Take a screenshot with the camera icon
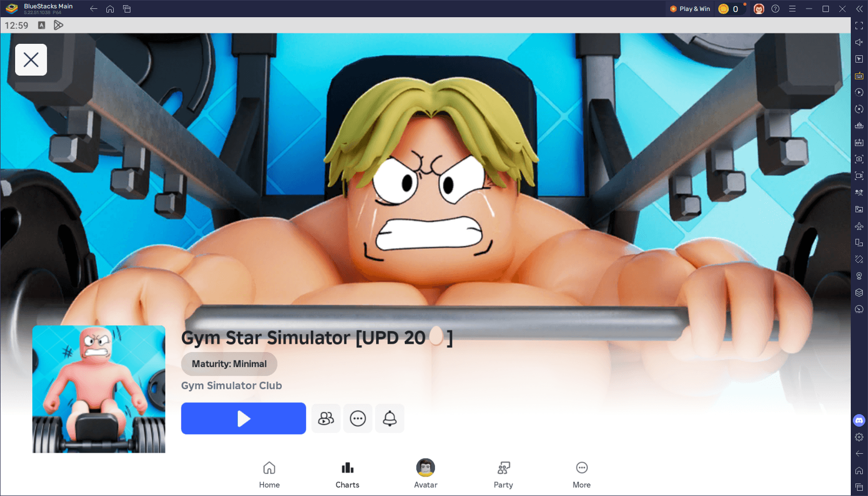The height and width of the screenshot is (496, 868). click(859, 159)
